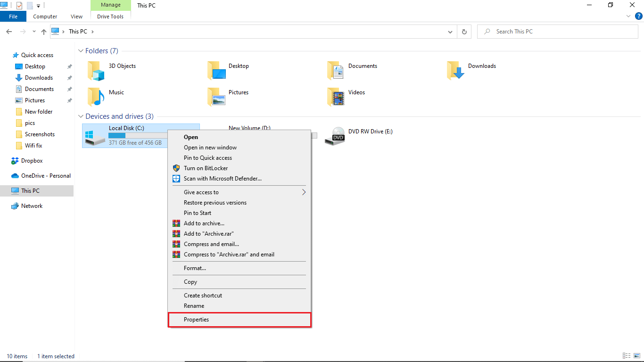Open Screenshots folder in sidebar
The width and height of the screenshot is (644, 362).
[40, 134]
